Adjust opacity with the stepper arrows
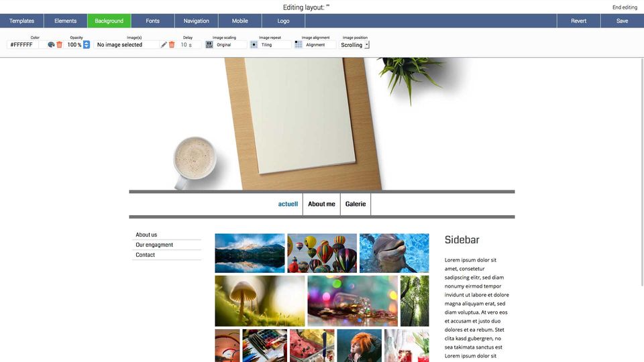 point(87,45)
